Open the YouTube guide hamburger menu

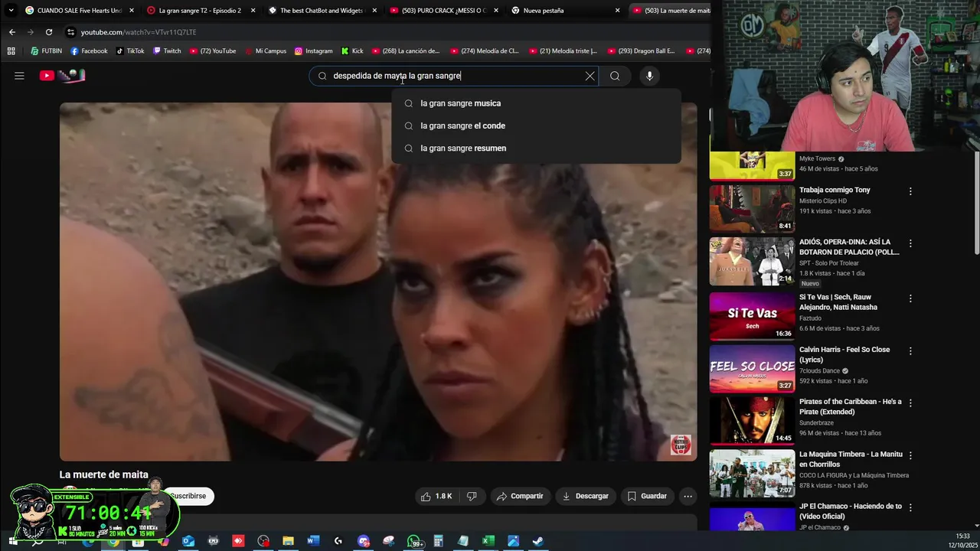(19, 76)
